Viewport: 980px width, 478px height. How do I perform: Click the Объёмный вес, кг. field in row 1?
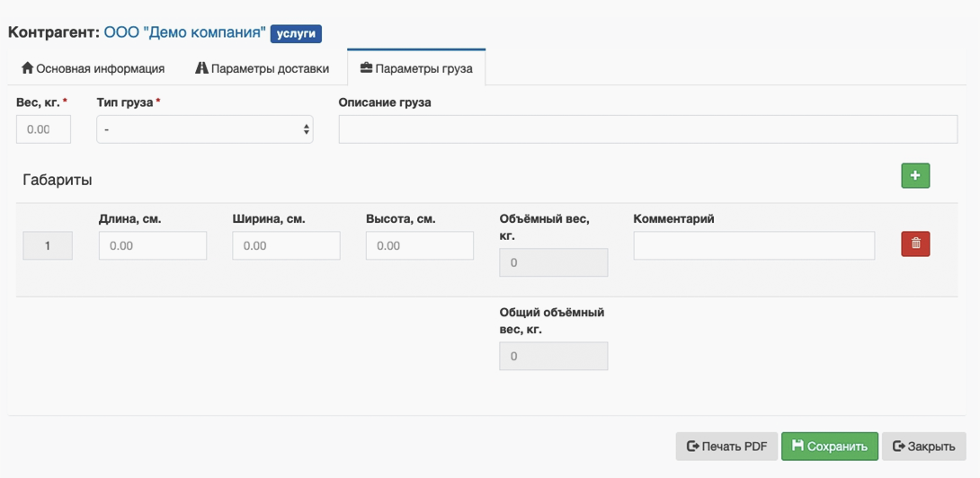pyautogui.click(x=554, y=262)
